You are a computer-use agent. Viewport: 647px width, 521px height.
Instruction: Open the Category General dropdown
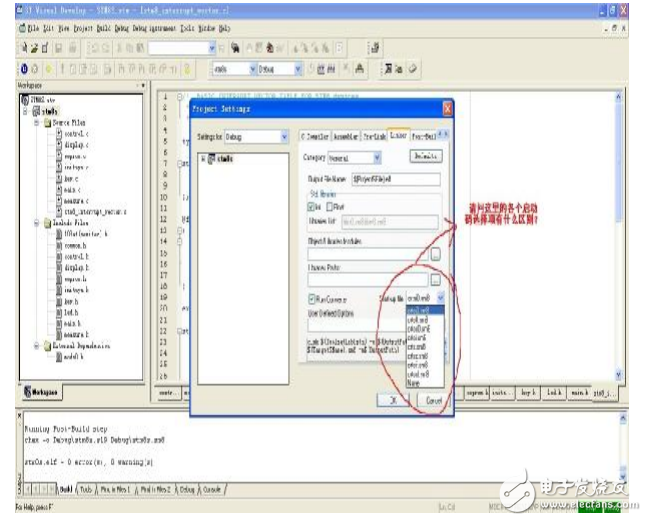(x=376, y=158)
